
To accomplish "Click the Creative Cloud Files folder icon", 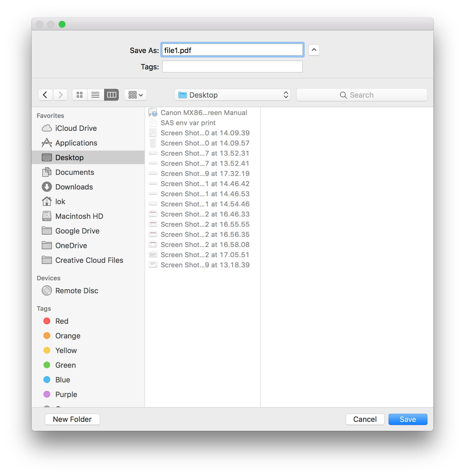I will pyautogui.click(x=47, y=260).
